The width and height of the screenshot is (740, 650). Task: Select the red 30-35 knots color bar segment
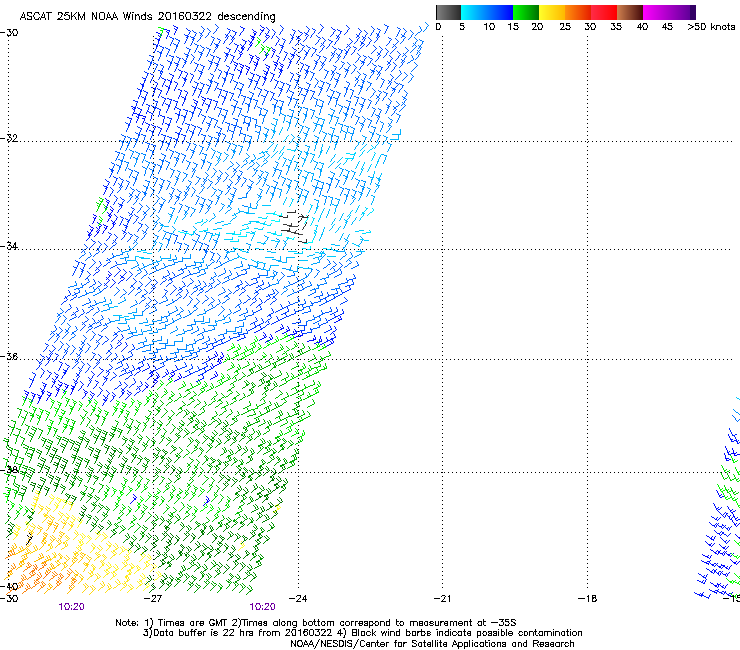point(604,12)
